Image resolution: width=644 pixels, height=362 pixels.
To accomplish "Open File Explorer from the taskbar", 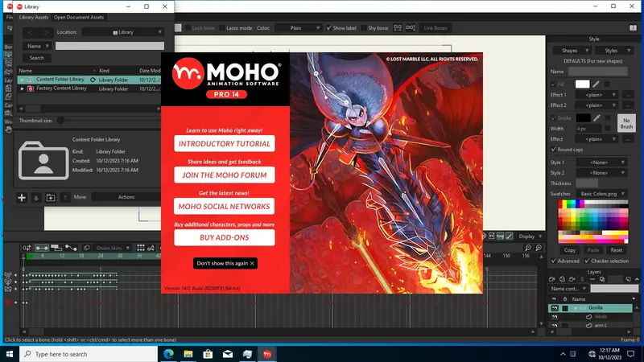I will 188,354.
